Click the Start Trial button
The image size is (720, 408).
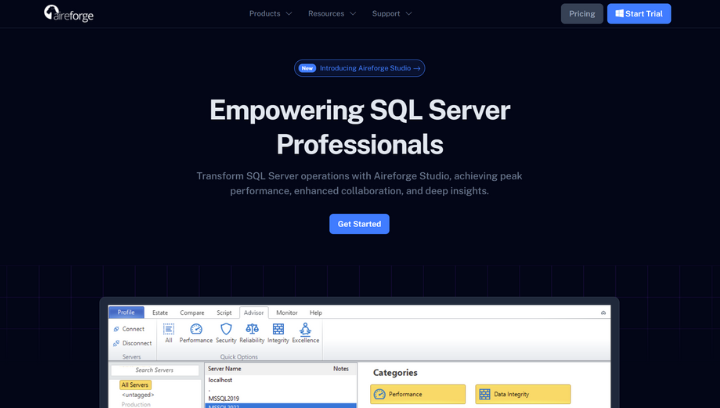(x=638, y=13)
